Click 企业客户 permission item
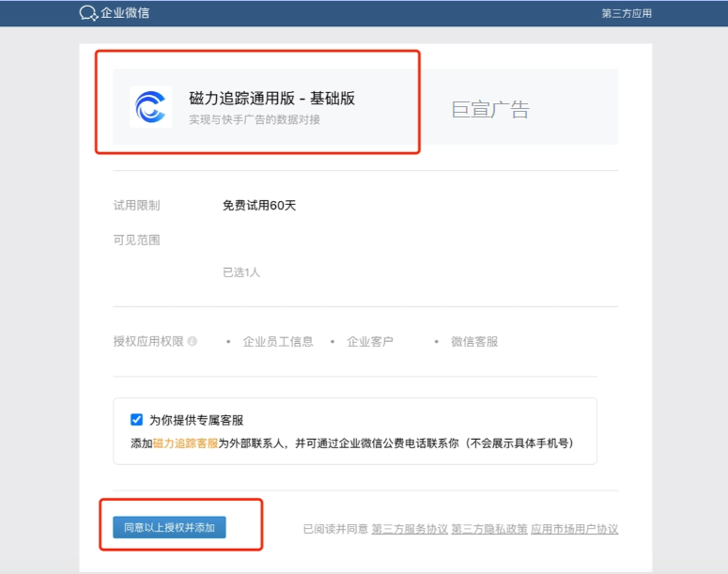The width and height of the screenshot is (728, 574). (370, 342)
